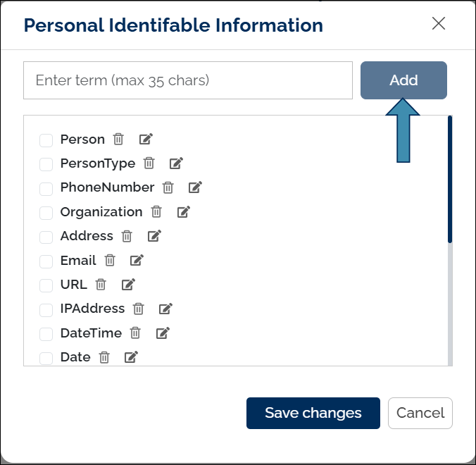Edit the IPAddress entry
476x465 pixels.
(165, 309)
